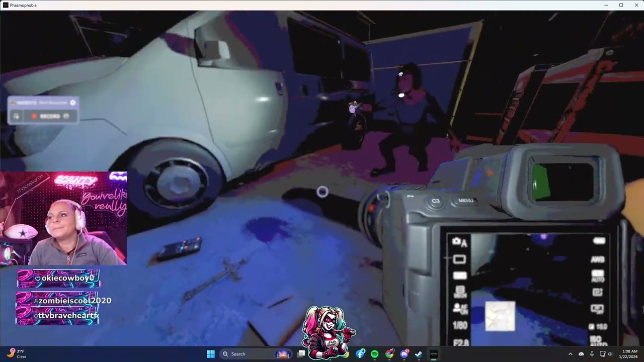
Task: Click the taskbar Search box
Action: (256, 354)
